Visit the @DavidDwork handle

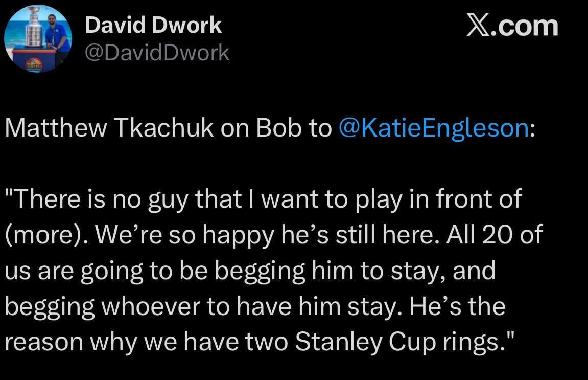coord(157,52)
